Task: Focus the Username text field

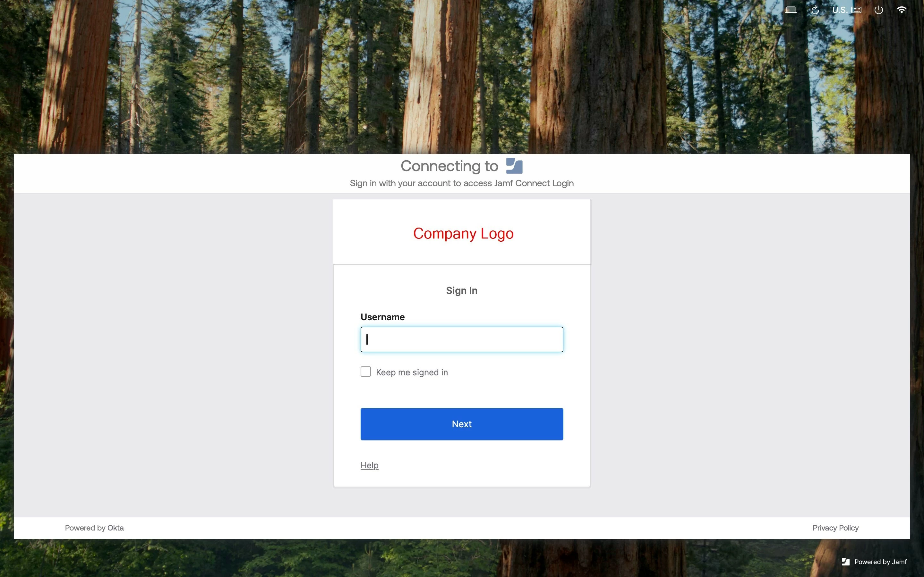Action: click(x=462, y=339)
